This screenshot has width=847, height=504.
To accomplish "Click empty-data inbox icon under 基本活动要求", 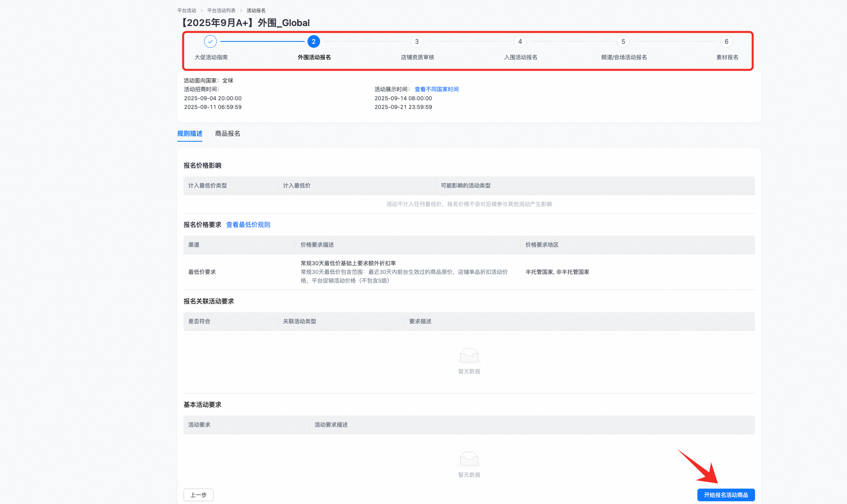I will pos(469,459).
